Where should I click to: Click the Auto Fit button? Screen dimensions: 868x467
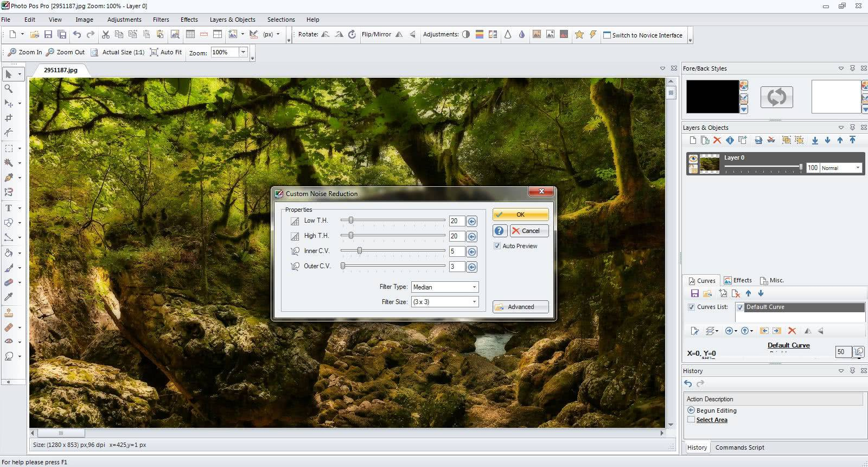(x=166, y=52)
